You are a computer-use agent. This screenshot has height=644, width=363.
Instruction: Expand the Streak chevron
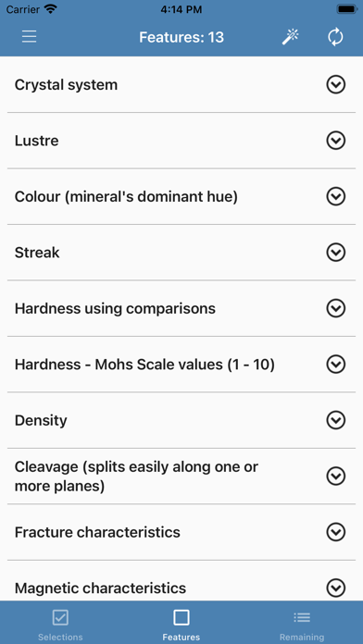pyautogui.click(x=336, y=253)
